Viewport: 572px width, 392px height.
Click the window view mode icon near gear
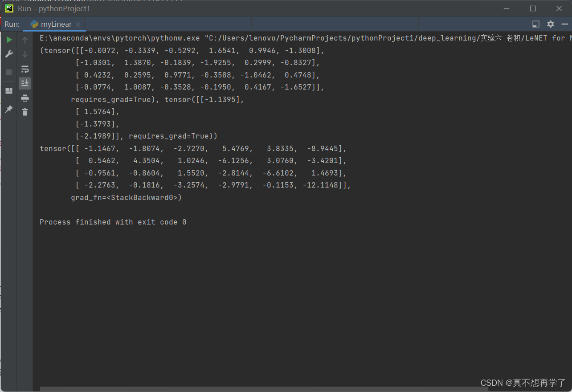(536, 24)
